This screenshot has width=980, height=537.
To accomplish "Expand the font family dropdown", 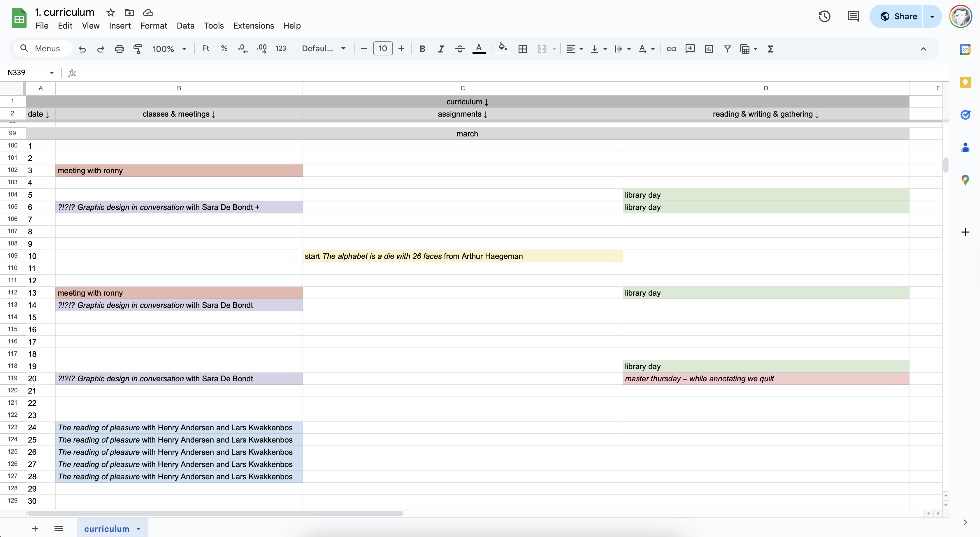I will (x=323, y=49).
